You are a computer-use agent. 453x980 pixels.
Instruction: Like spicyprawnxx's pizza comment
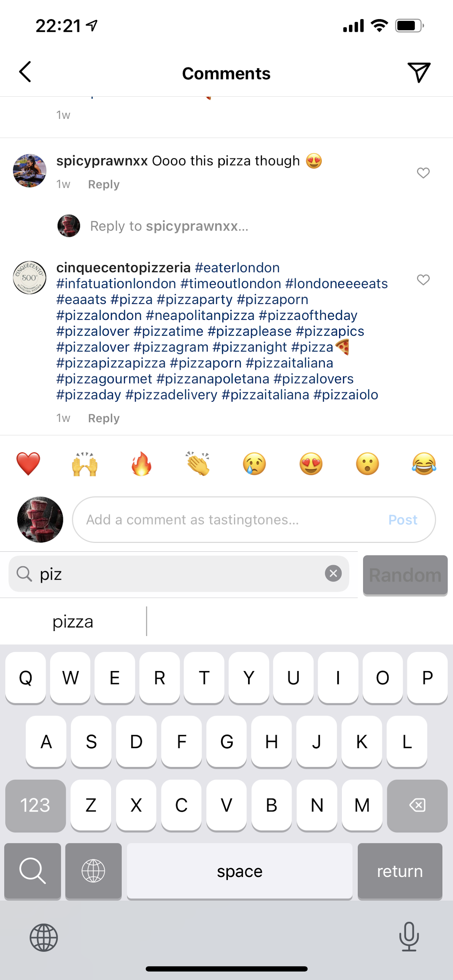[x=423, y=173]
